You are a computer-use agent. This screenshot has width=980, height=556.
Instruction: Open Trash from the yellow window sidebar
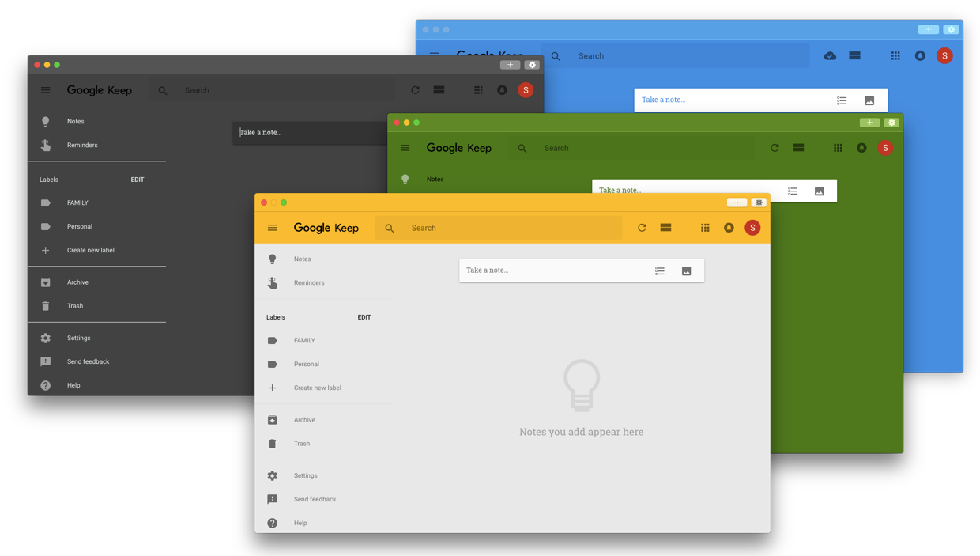[302, 443]
